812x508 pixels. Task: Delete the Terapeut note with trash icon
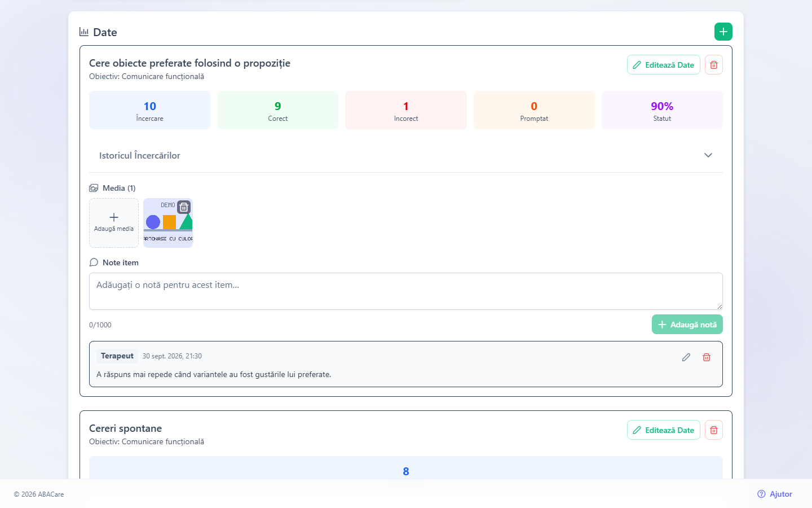click(707, 357)
